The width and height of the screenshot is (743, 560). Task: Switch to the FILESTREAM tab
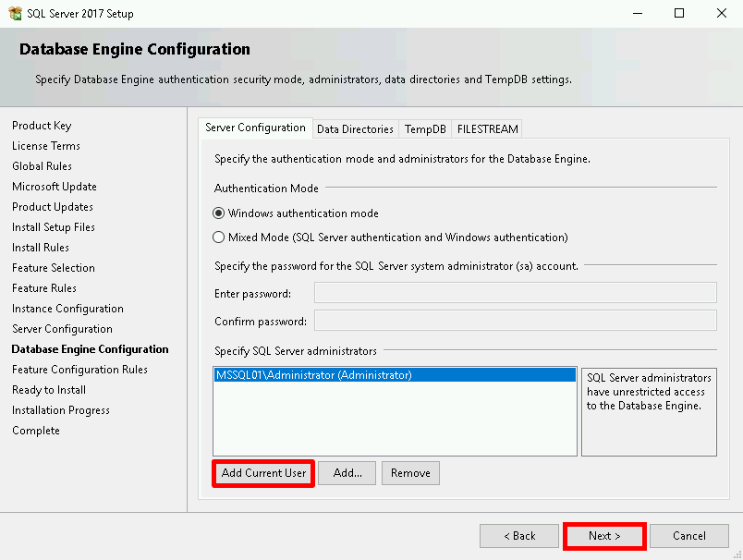[487, 129]
